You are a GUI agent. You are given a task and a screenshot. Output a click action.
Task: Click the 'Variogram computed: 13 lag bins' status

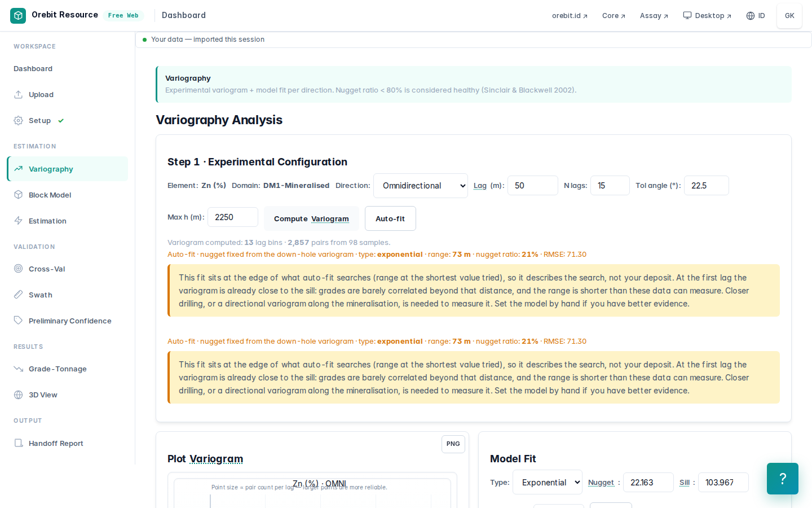pyautogui.click(x=279, y=243)
